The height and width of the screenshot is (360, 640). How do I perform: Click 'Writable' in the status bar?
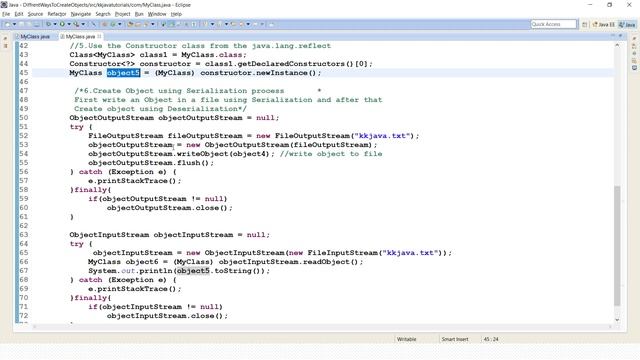pyautogui.click(x=407, y=339)
